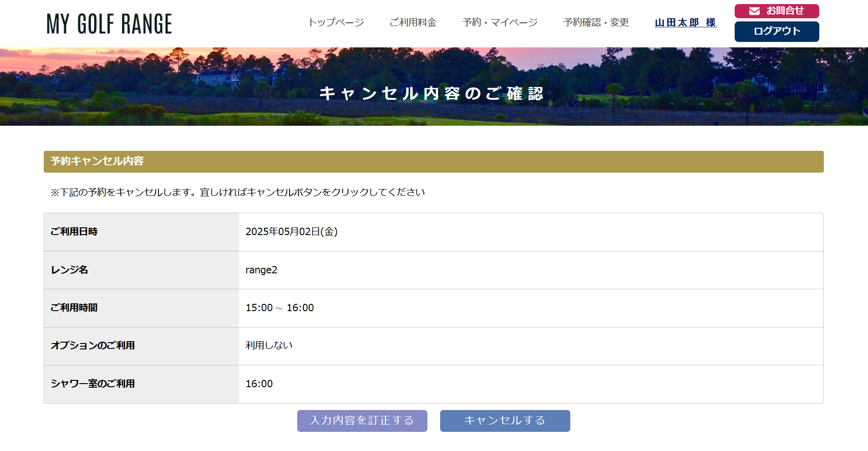The width and height of the screenshot is (868, 451).
Task: Click the レンジ名 row label
Action: click(69, 270)
